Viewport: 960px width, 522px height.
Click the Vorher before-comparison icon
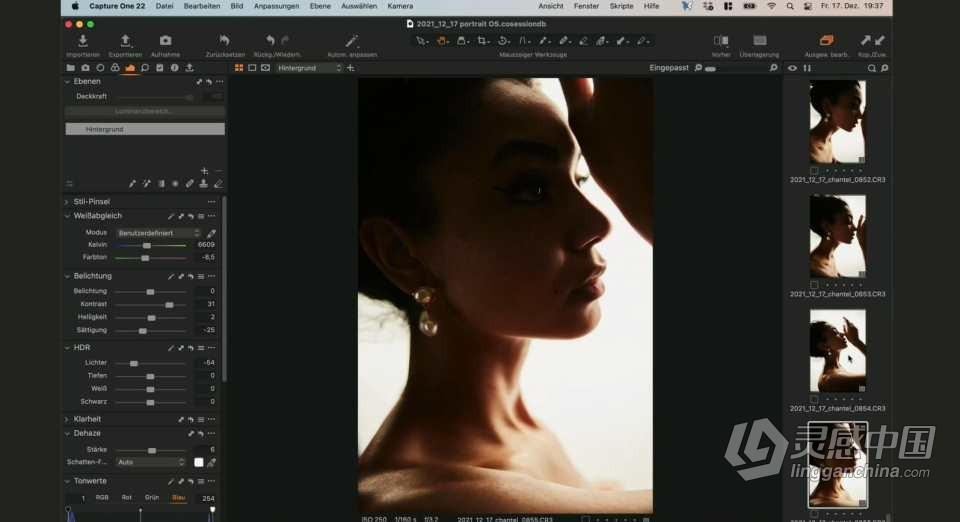point(721,41)
